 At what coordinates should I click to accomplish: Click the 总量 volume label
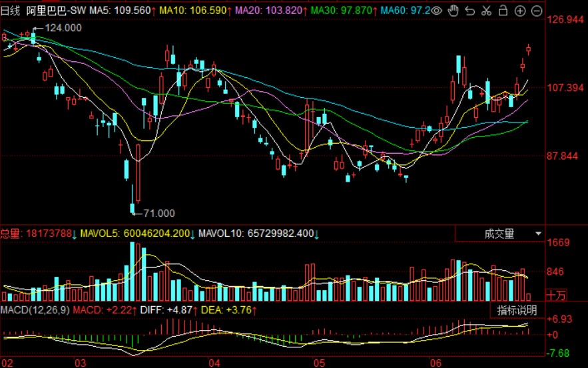point(11,234)
